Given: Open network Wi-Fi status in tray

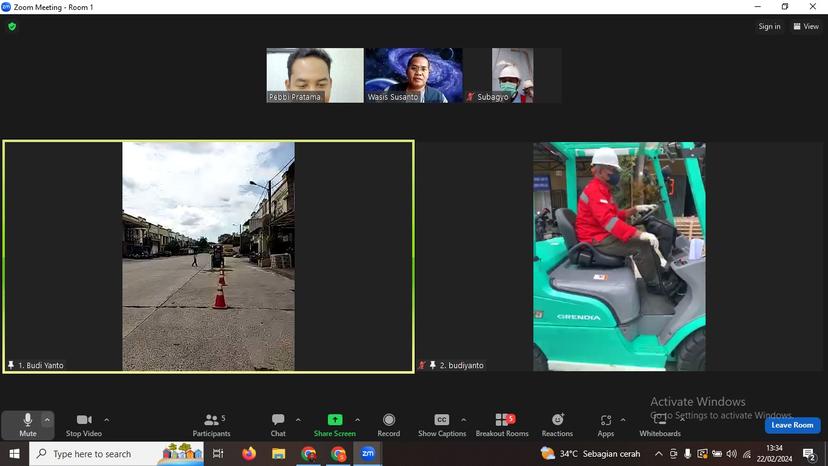Looking at the screenshot, I should (x=747, y=453).
